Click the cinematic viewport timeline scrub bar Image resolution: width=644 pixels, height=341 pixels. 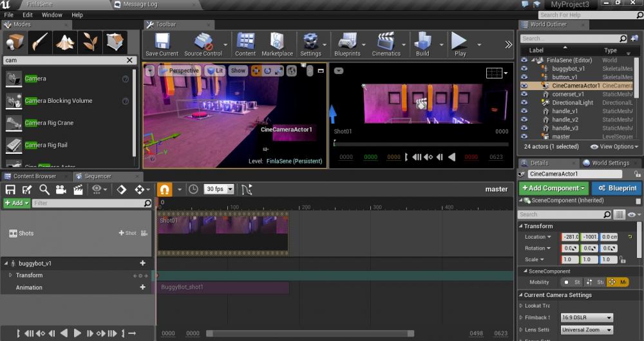421,144
